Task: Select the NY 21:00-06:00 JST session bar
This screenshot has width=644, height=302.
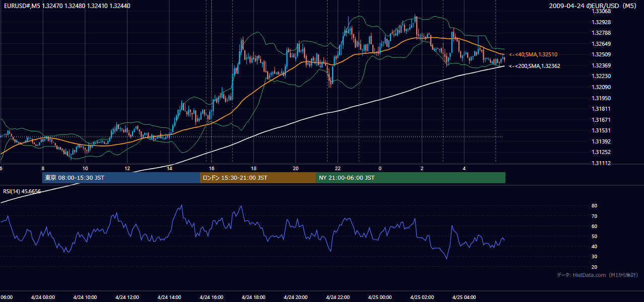Action: pyautogui.click(x=411, y=178)
